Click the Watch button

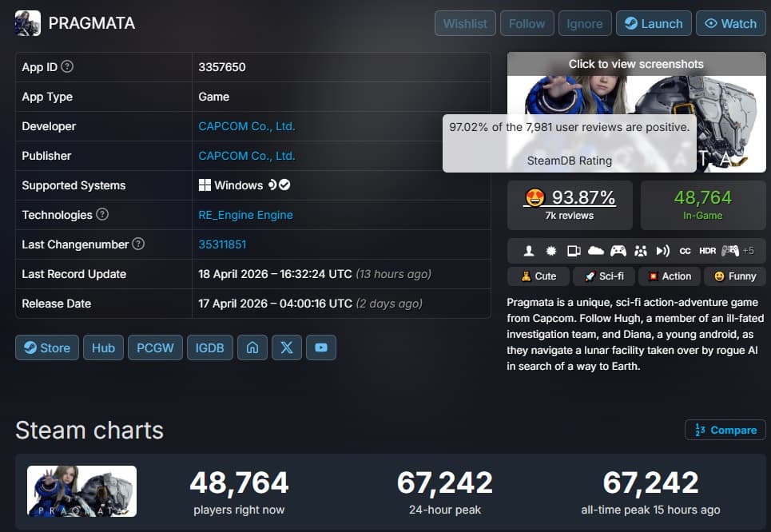[731, 24]
